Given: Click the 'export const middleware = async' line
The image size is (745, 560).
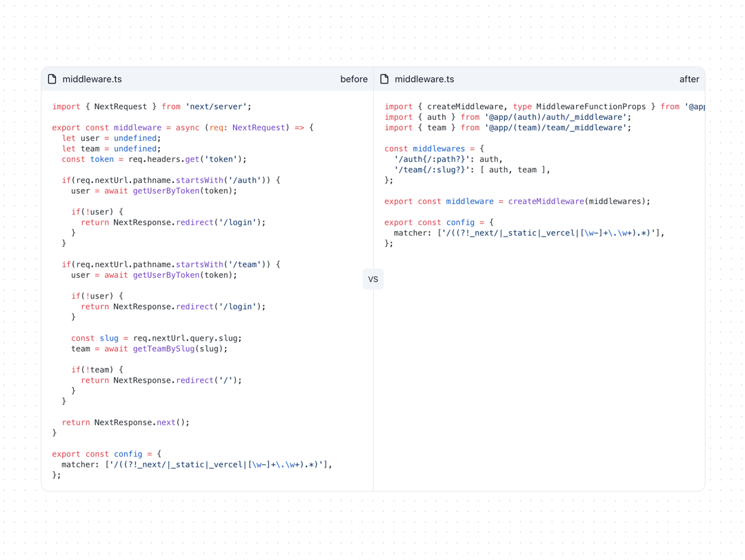Looking at the screenshot, I should 183,128.
